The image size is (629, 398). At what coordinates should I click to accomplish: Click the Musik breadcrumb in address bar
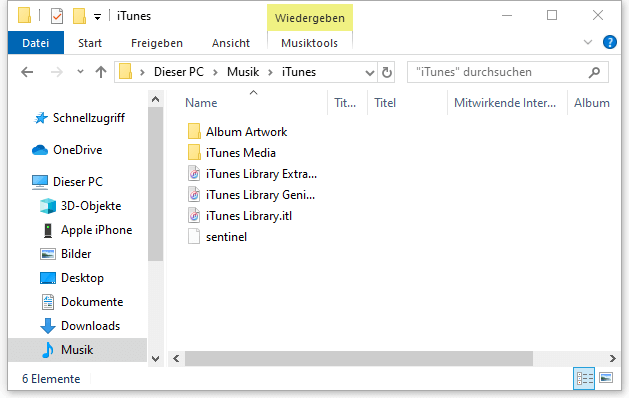pyautogui.click(x=243, y=72)
